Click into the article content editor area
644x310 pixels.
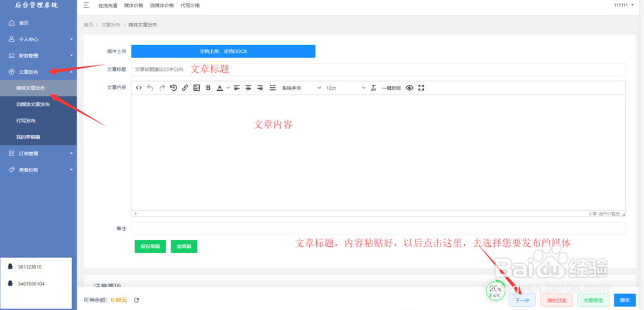click(x=378, y=152)
